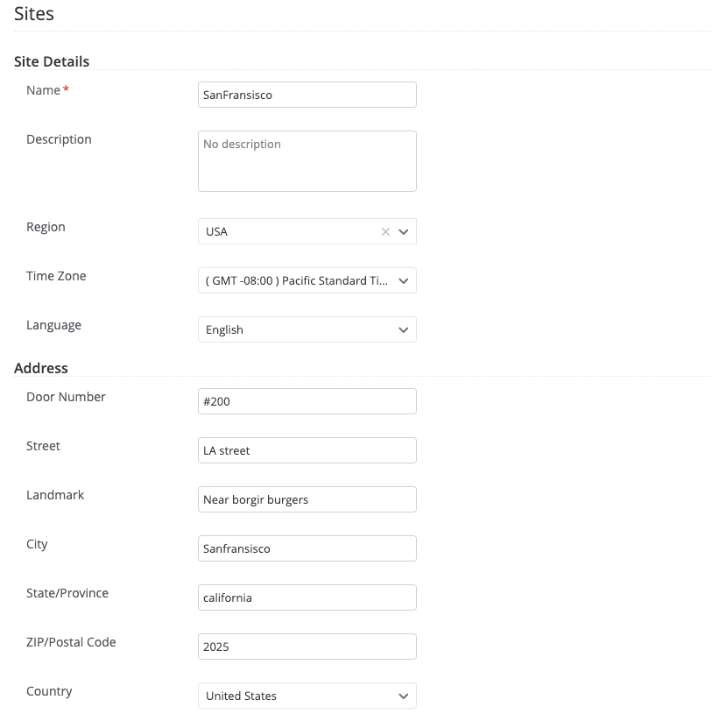Select the English value in Language

pos(224,329)
